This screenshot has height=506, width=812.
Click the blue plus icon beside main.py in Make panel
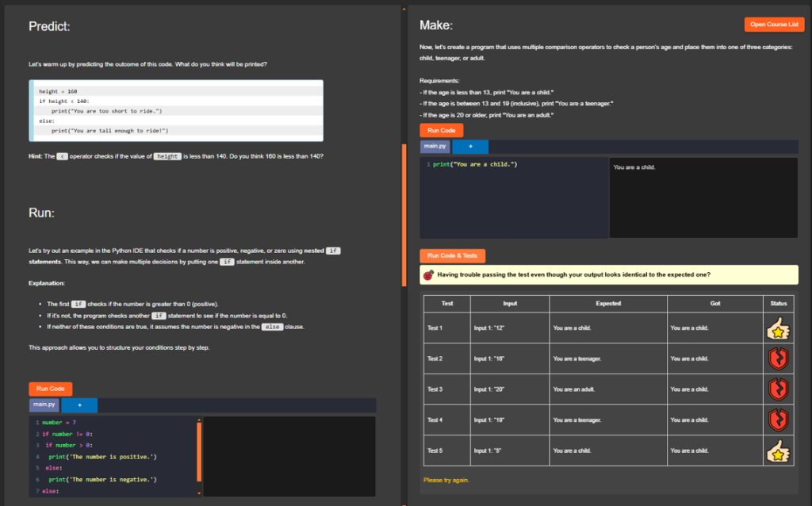[472, 146]
